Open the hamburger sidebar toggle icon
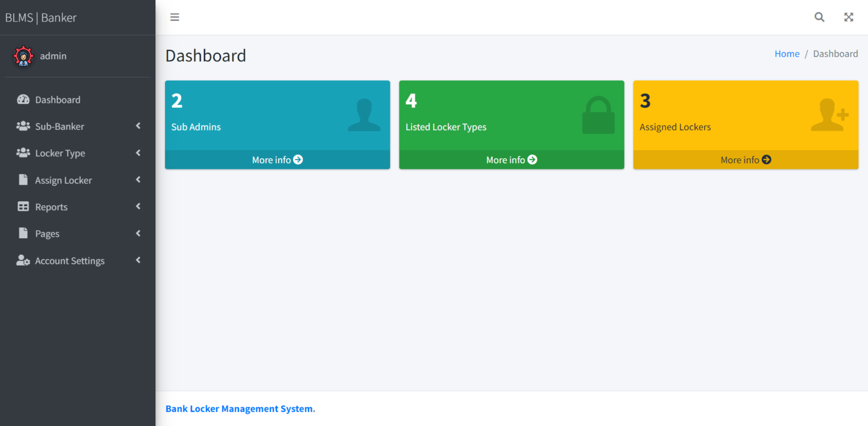 pos(175,17)
